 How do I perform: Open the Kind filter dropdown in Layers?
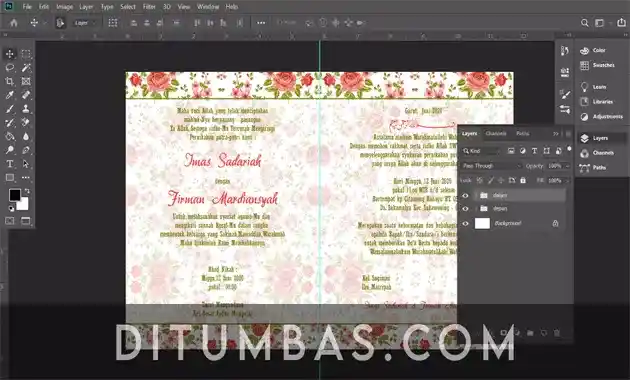tap(481, 151)
